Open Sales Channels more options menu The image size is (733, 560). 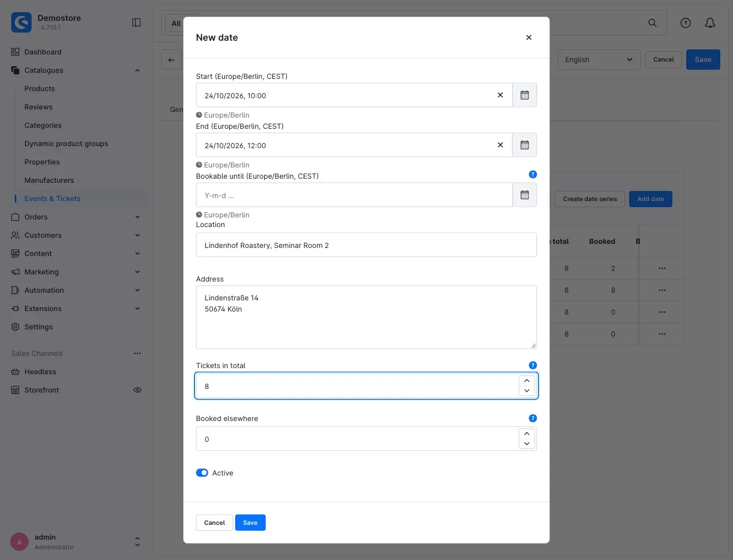137,353
